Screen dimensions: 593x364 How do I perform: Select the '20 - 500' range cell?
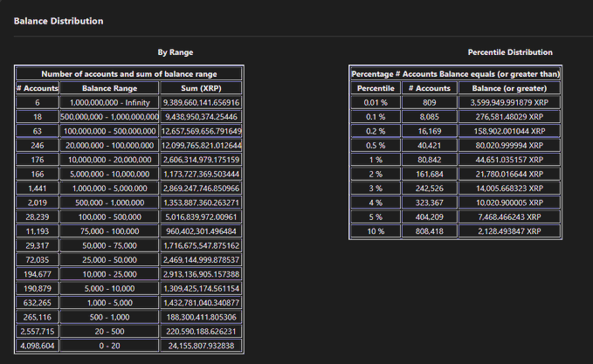click(109, 332)
